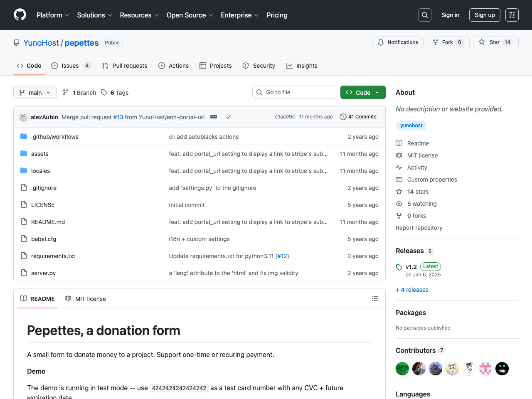Click the Go to file search field
Screen dimensions: 532x399
(295, 92)
